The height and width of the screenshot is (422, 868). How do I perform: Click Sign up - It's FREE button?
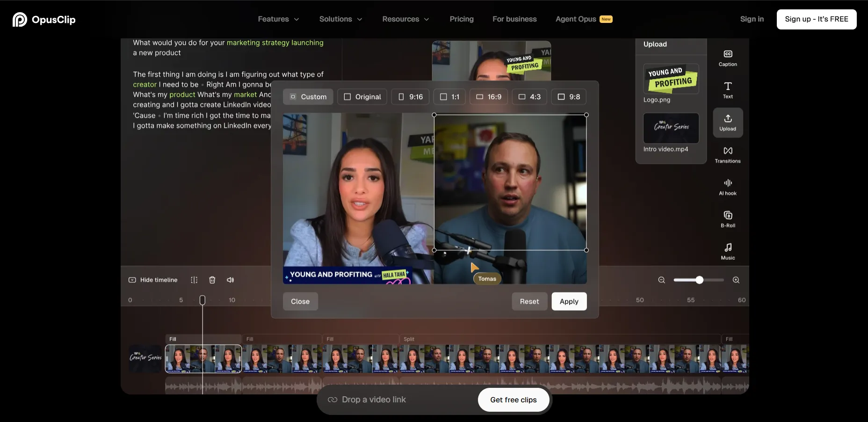click(817, 19)
